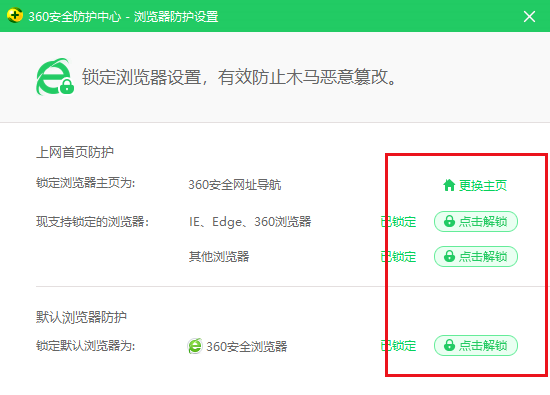
Task: Click the 锁定浏览器主页为 label
Action: [x=86, y=183]
